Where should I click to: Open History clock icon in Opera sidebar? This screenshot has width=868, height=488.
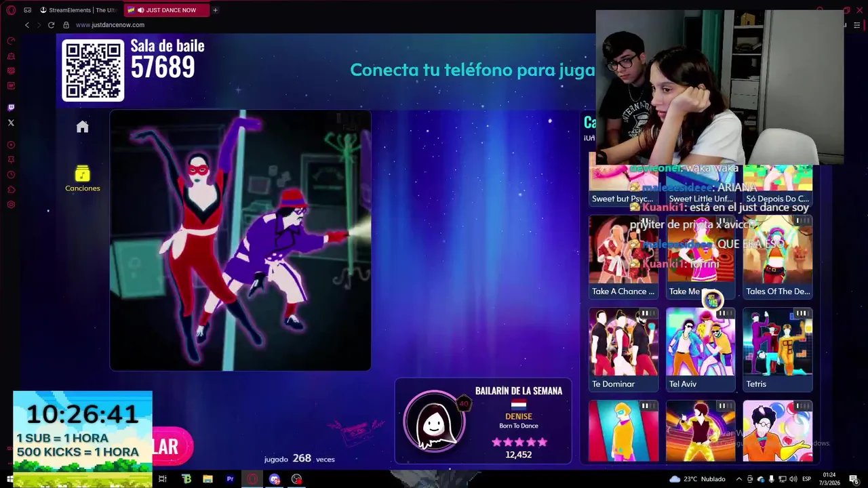(x=11, y=174)
